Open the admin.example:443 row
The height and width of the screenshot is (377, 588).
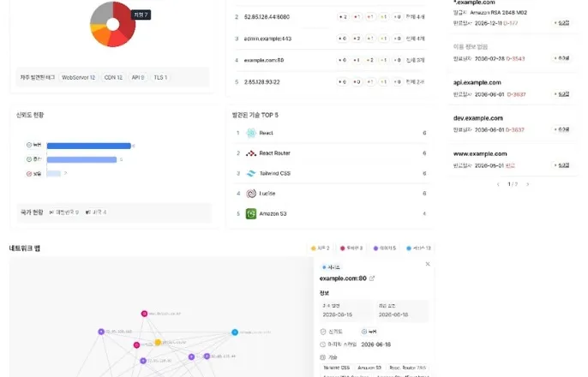(x=330, y=39)
